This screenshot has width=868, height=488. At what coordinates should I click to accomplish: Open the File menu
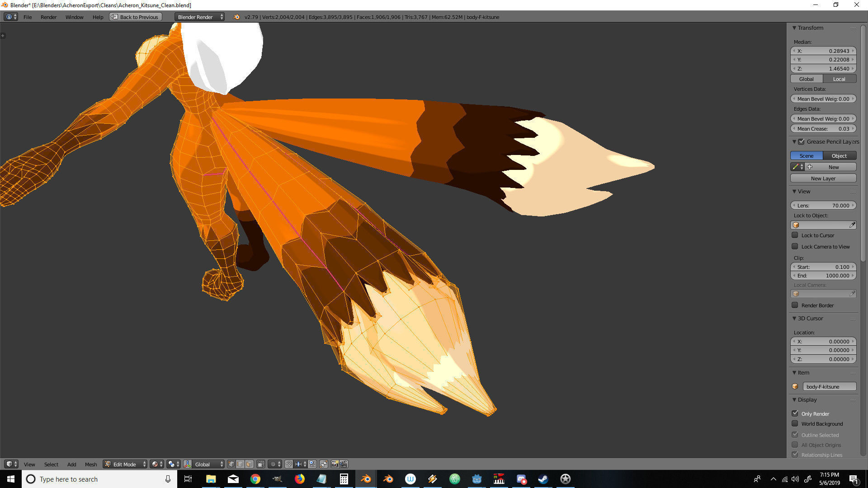28,17
